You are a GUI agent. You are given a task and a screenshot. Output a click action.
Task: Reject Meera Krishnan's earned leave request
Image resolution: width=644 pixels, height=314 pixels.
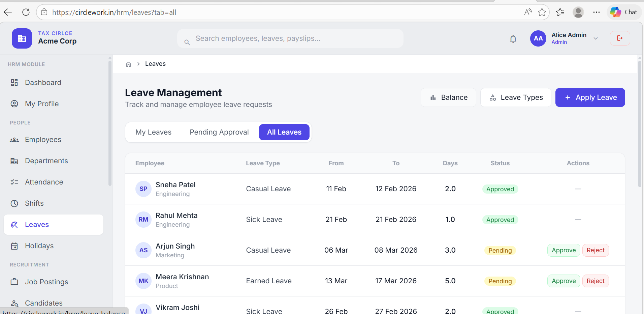pos(595,281)
